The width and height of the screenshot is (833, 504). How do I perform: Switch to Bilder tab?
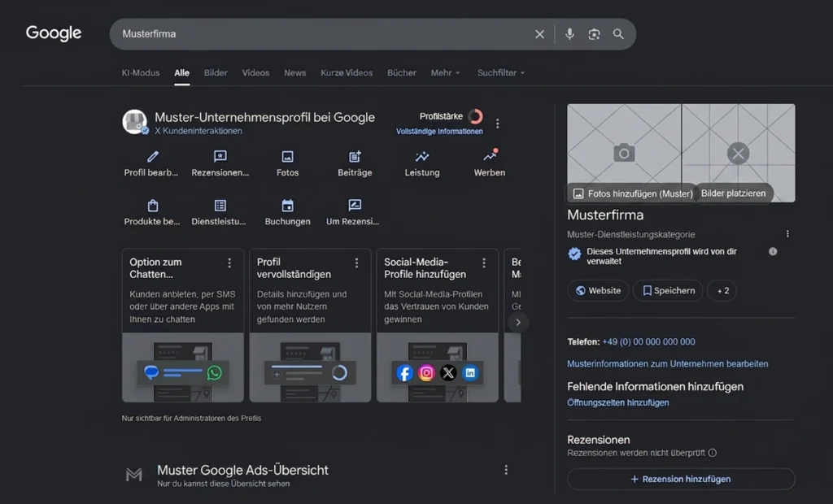(x=216, y=73)
